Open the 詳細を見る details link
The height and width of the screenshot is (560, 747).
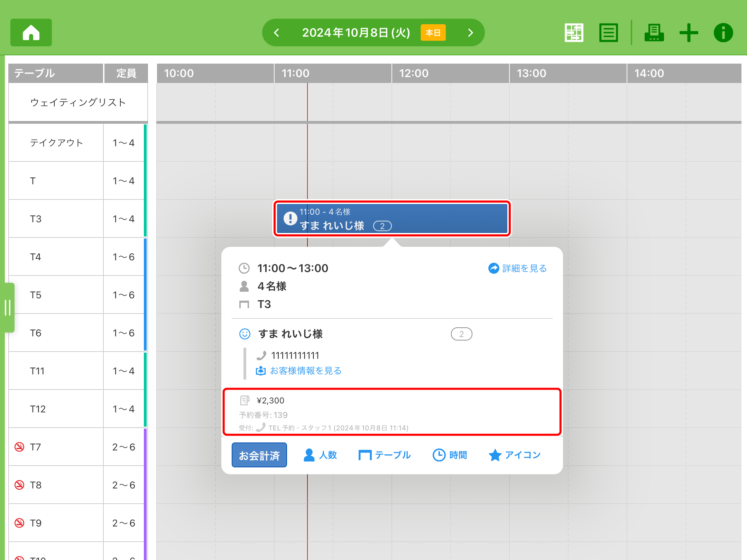pyautogui.click(x=518, y=268)
